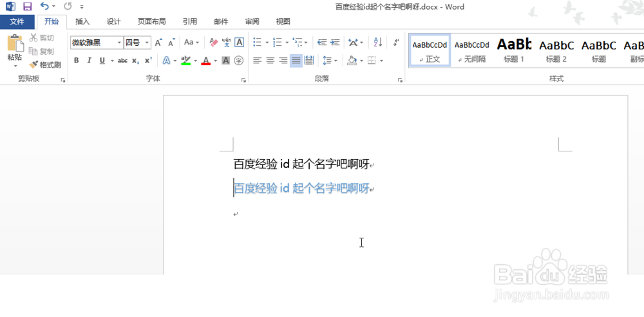Apply paragraph shading paint bucket
Viewport: 644px width, 317px height.
tap(352, 61)
